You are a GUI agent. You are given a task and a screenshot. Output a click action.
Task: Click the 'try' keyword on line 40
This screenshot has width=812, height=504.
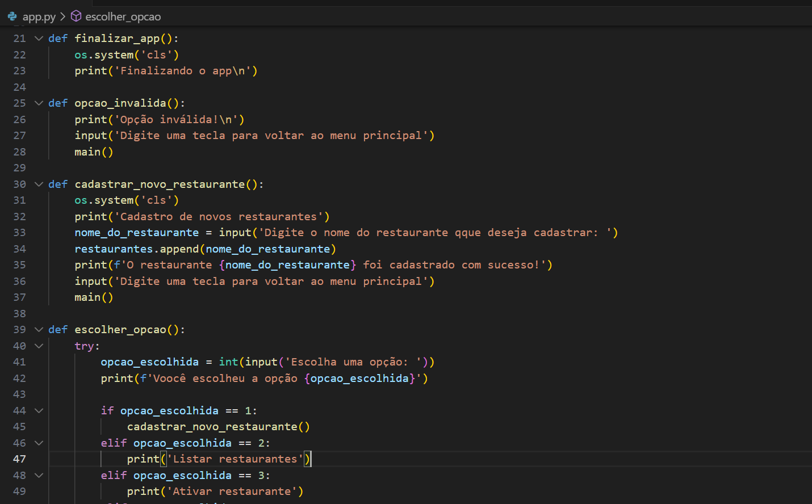coord(84,346)
